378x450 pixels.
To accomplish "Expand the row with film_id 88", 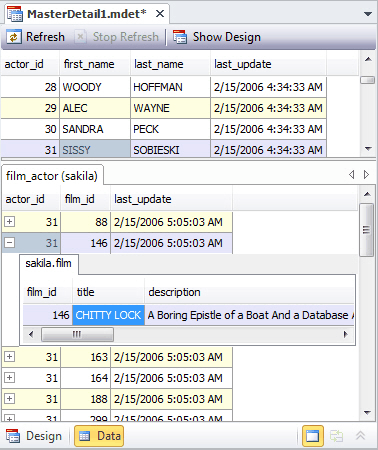I will tap(9, 221).
